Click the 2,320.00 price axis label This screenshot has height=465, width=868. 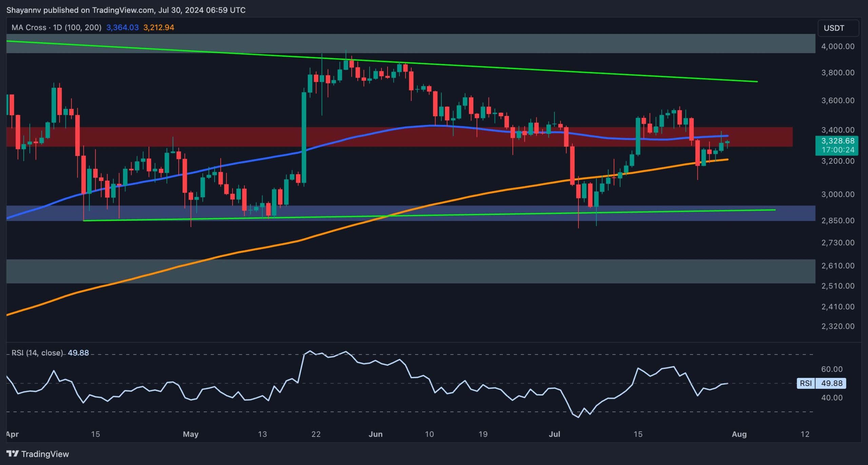point(837,326)
